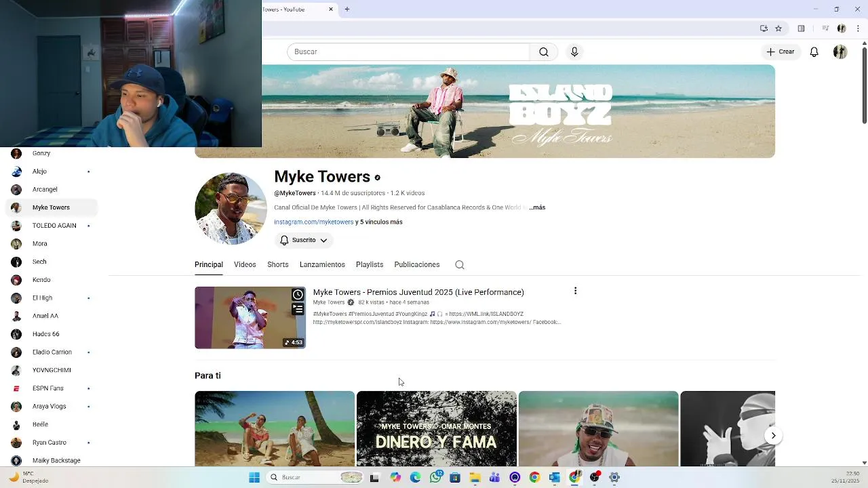
Task: Open media controls icon in browser toolbar
Action: [825, 28]
